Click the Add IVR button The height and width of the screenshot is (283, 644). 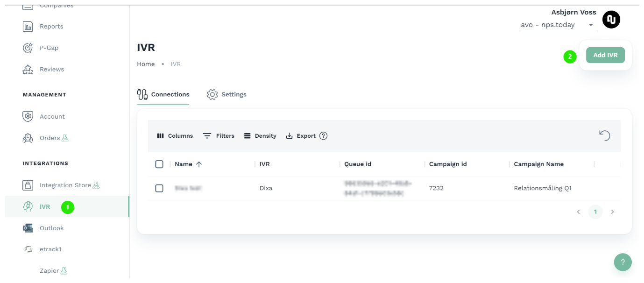point(605,55)
